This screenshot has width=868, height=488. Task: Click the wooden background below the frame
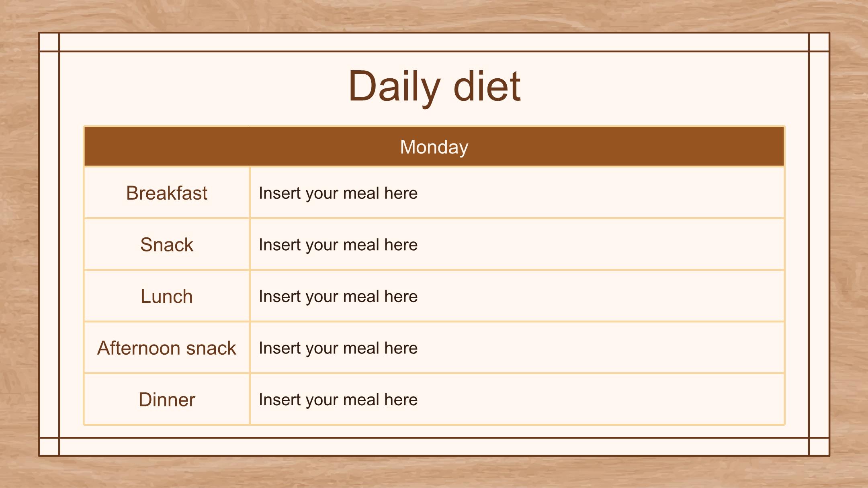tap(434, 473)
